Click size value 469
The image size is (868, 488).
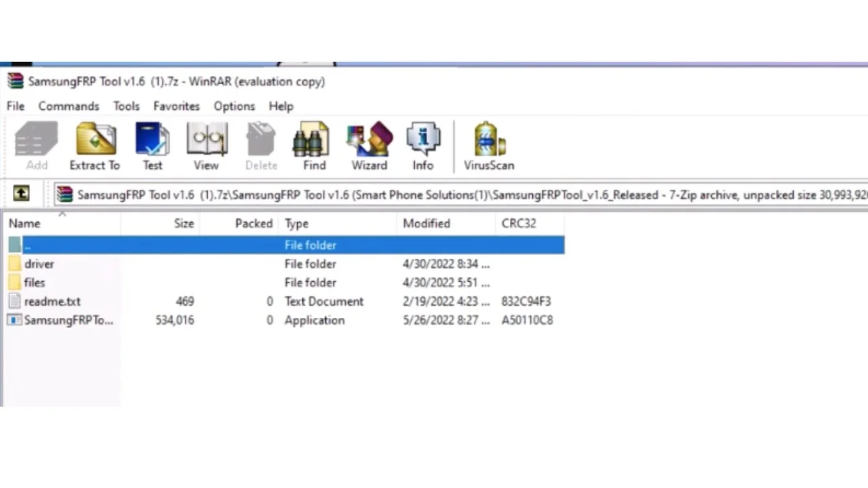(184, 302)
